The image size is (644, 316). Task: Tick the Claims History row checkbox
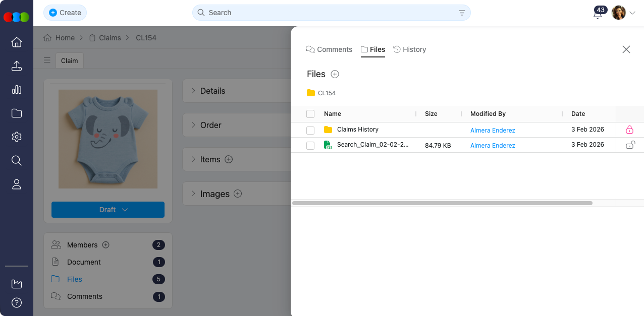310,131
